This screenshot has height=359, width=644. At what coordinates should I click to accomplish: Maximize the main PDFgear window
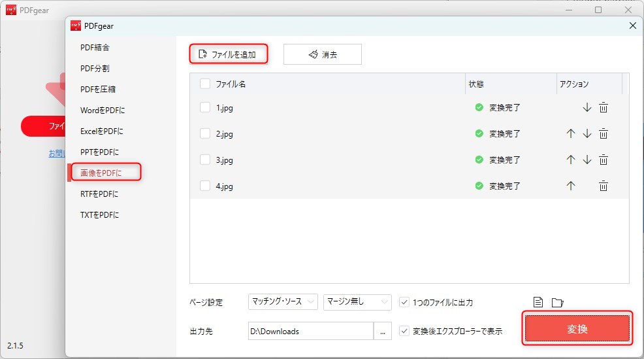[598, 10]
